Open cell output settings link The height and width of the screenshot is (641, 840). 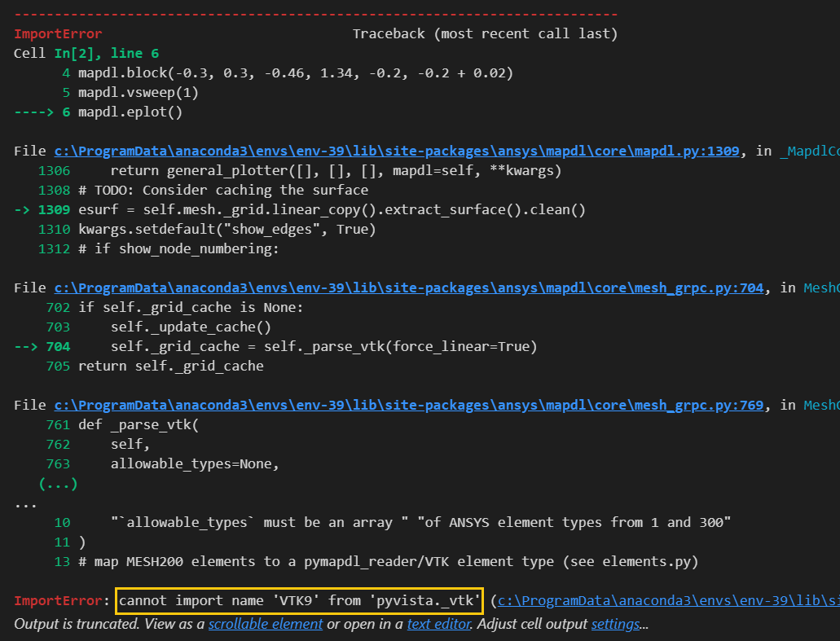click(615, 624)
